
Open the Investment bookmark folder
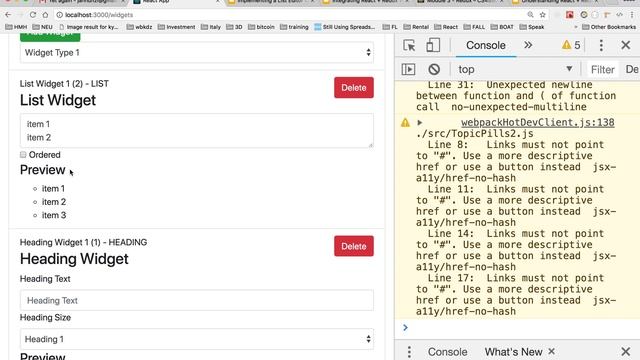tap(176, 27)
